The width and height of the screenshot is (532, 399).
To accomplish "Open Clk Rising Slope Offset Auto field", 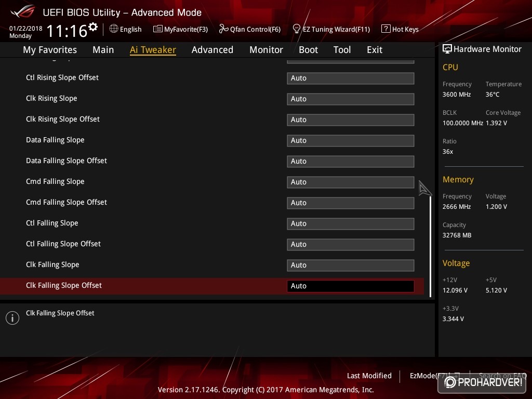I will [x=351, y=120].
